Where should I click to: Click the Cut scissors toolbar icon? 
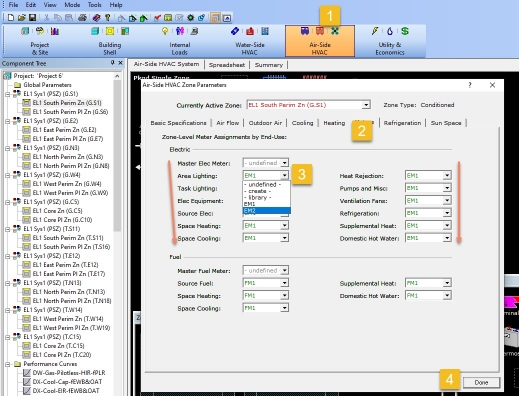pyautogui.click(x=47, y=18)
